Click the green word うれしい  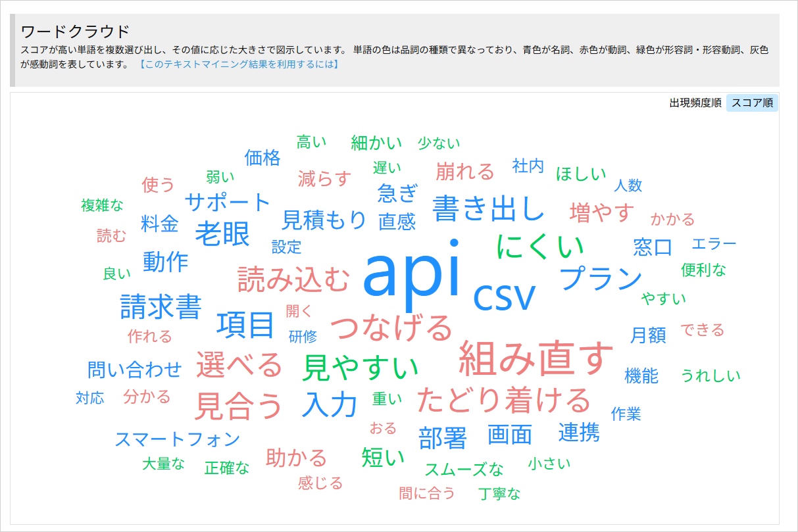pyautogui.click(x=711, y=375)
